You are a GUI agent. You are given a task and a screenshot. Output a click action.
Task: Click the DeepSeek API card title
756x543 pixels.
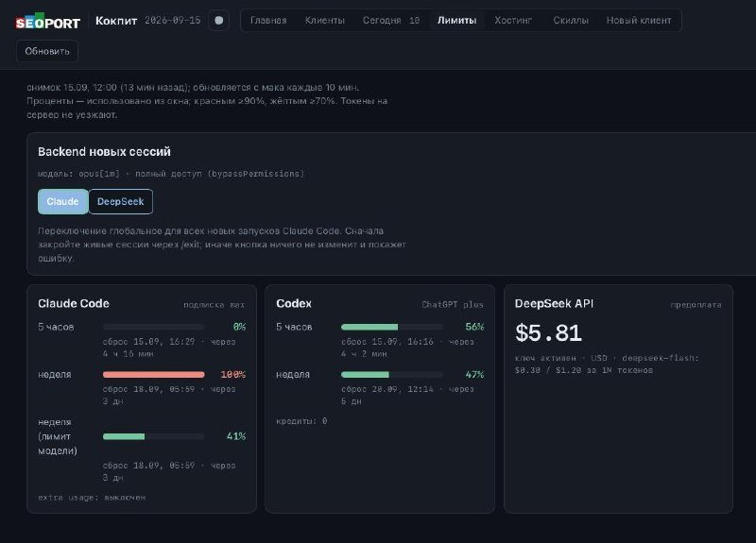pos(554,303)
